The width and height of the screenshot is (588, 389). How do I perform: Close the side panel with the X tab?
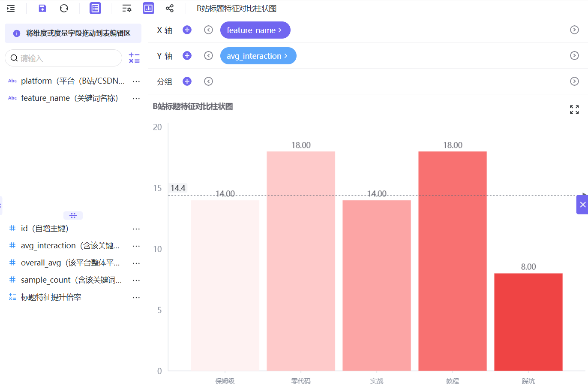pos(582,205)
